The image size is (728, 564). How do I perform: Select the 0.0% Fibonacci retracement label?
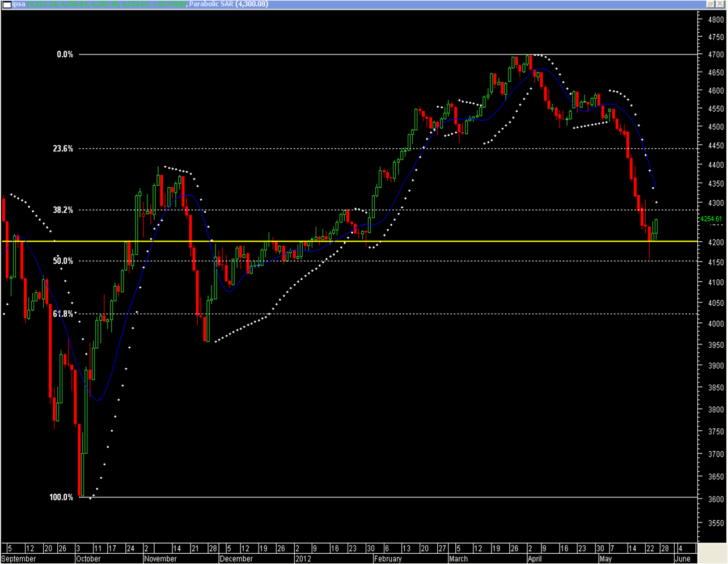click(65, 54)
